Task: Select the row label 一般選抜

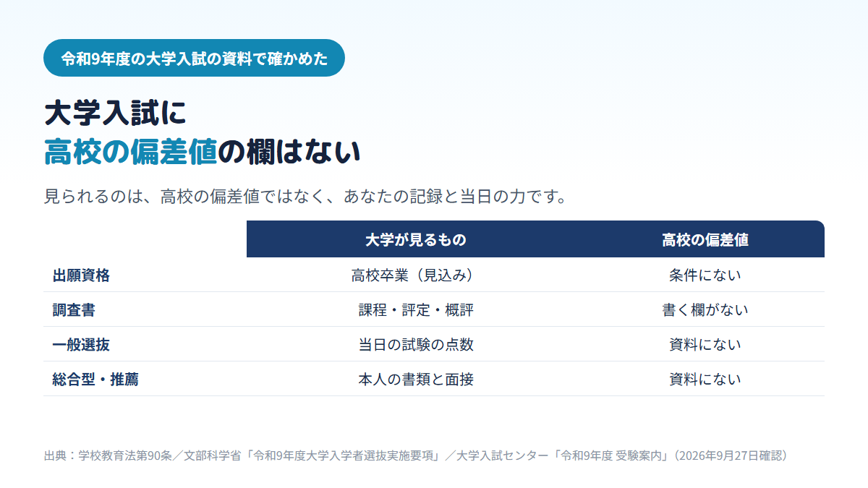Action: pos(81,344)
